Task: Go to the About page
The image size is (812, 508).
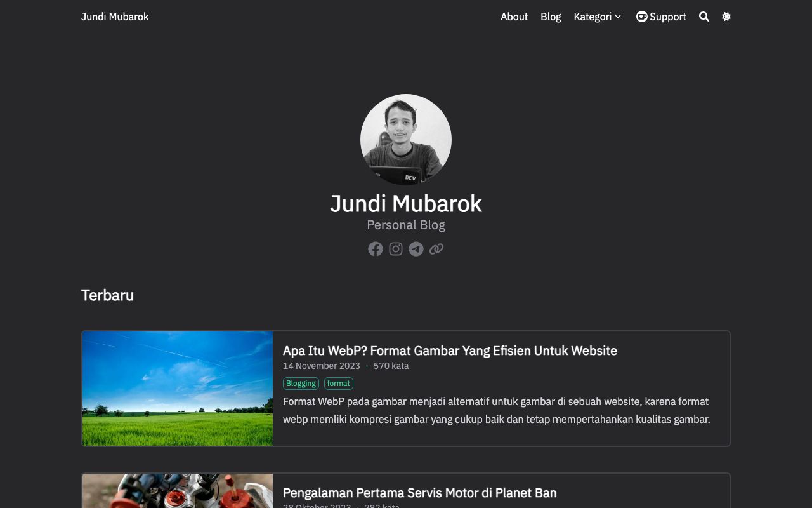Action: click(514, 17)
